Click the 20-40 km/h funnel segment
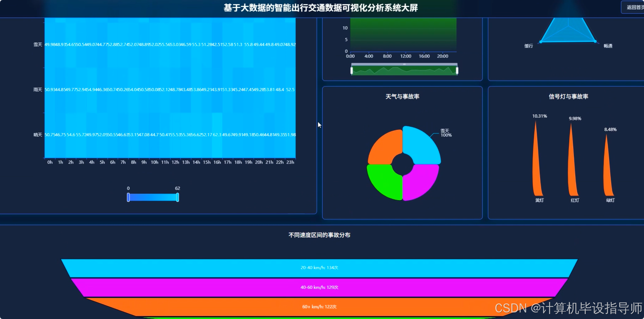 pos(319,267)
